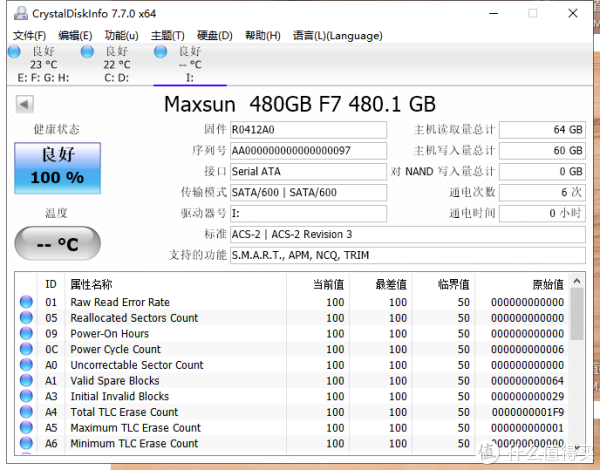Select the Valid Spare Blocks row name
The width and height of the screenshot is (600, 470).
115,380
